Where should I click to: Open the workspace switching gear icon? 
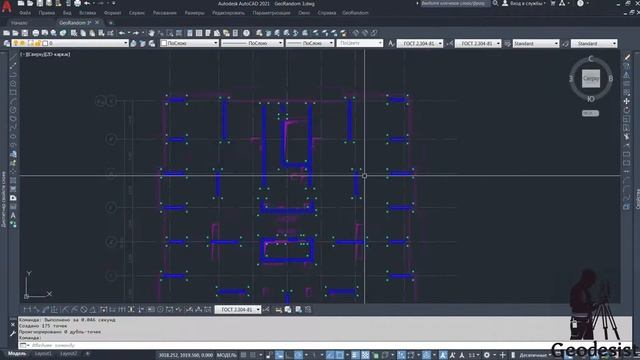(487, 355)
